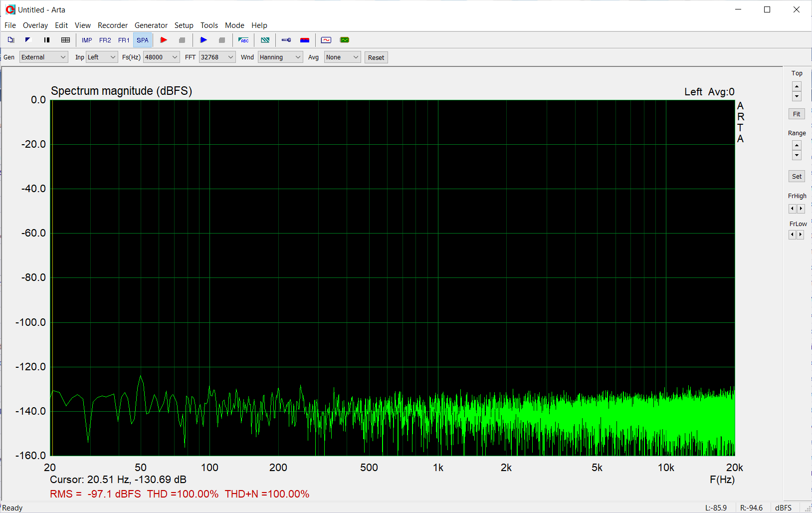
Task: Click the ABC text label toolbar icon
Action: 243,40
